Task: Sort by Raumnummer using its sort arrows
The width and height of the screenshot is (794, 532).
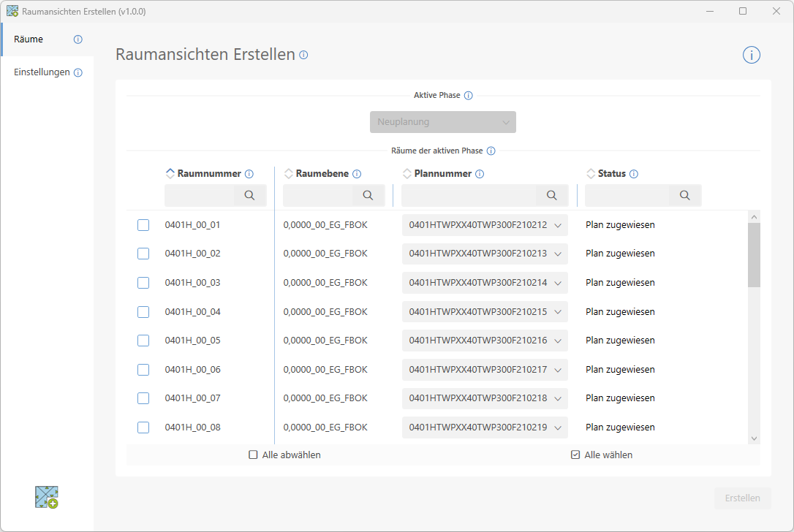Action: 170,174
